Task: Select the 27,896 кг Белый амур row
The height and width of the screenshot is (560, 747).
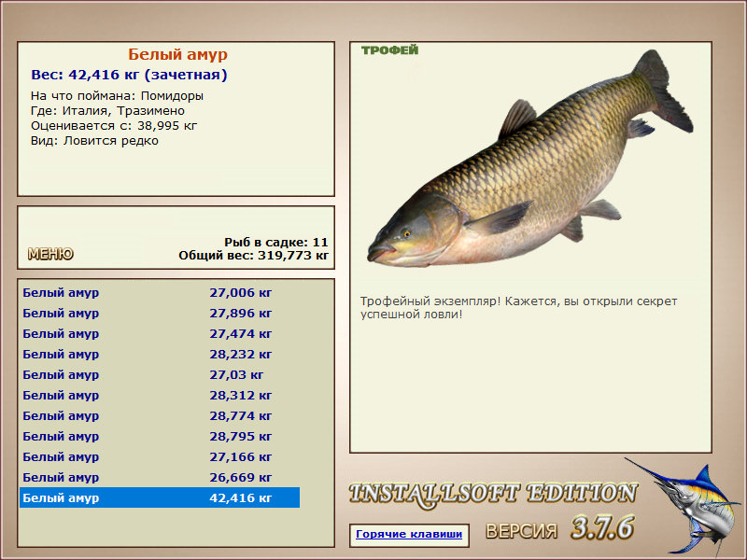Action: pyautogui.click(x=160, y=314)
